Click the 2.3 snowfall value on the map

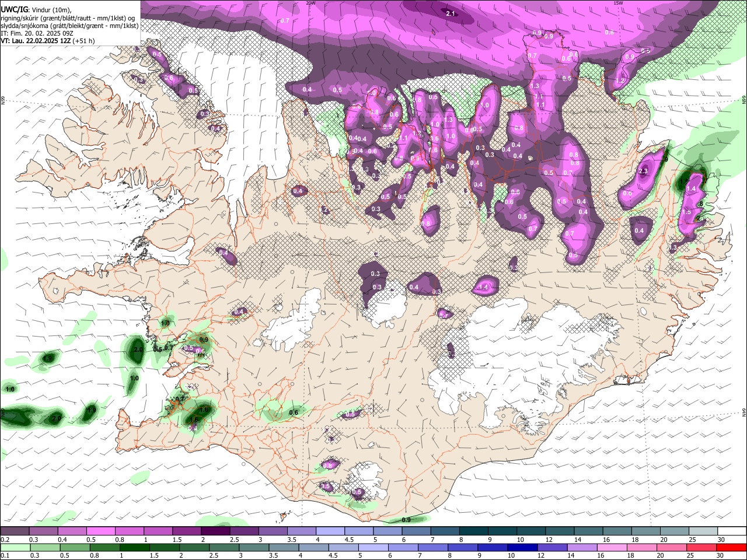[643, 171]
